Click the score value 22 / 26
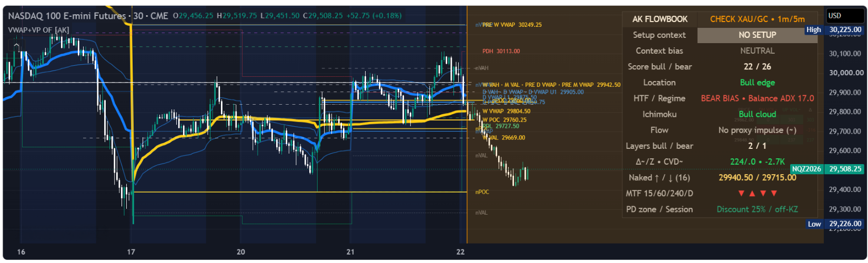 point(757,67)
